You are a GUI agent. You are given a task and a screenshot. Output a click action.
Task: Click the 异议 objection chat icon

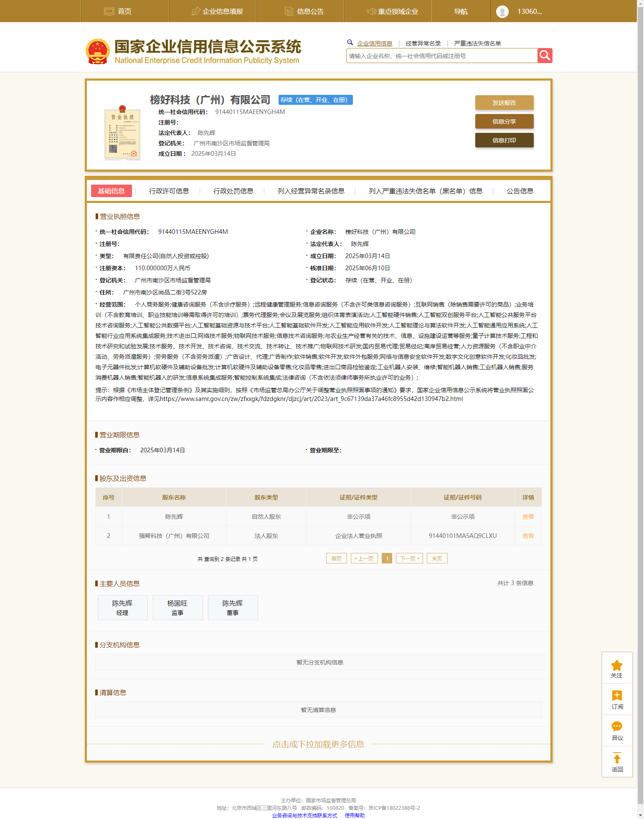pyautogui.click(x=616, y=727)
